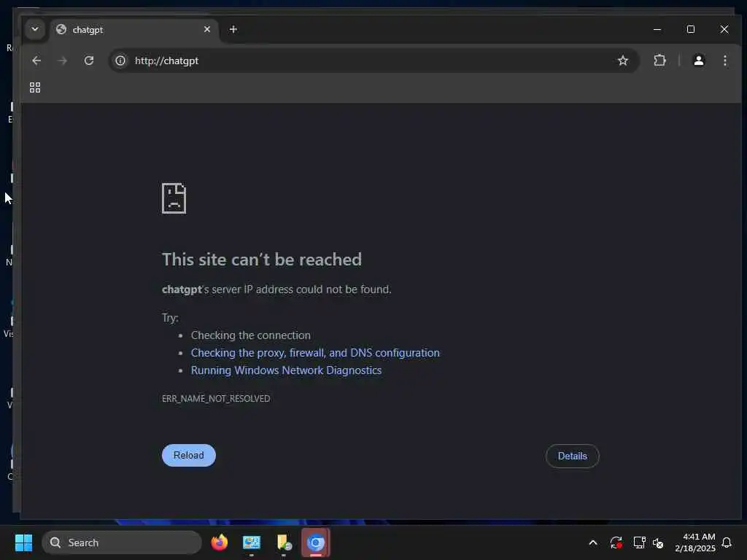Screen dimensions: 747x560
Task: Close the chatgpt tab
Action: pos(207,29)
